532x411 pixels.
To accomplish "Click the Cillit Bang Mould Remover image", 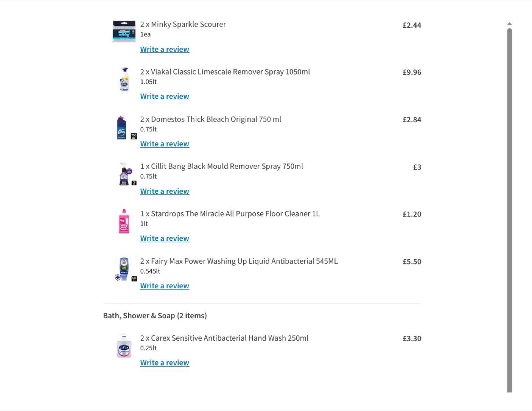I will click(124, 174).
